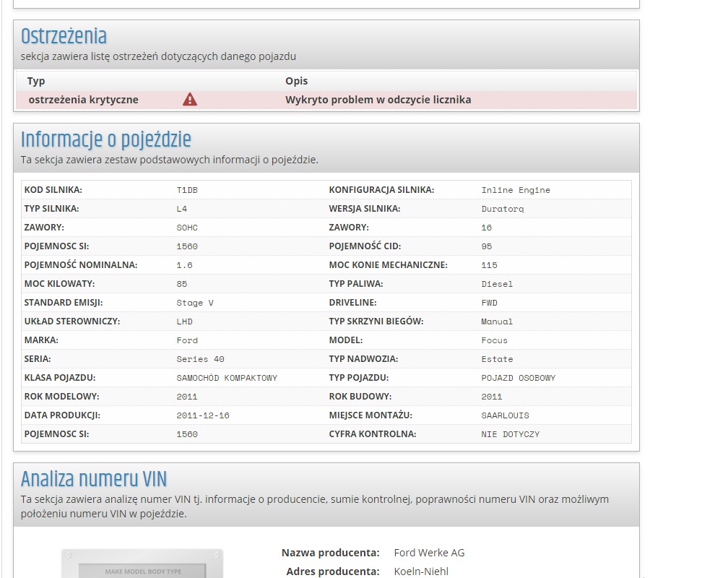Select the "Informacje o pojeździe" heading
728x578 pixels.
click(106, 139)
